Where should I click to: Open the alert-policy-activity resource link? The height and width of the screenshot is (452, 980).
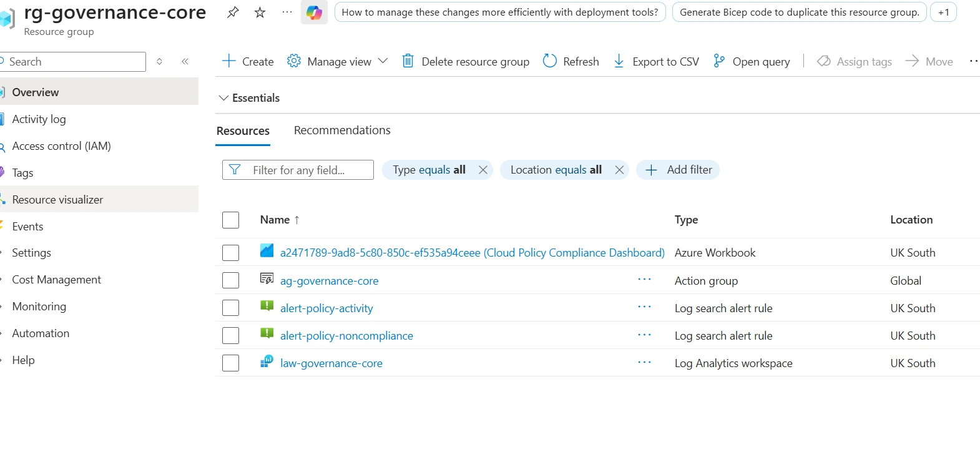(x=326, y=308)
